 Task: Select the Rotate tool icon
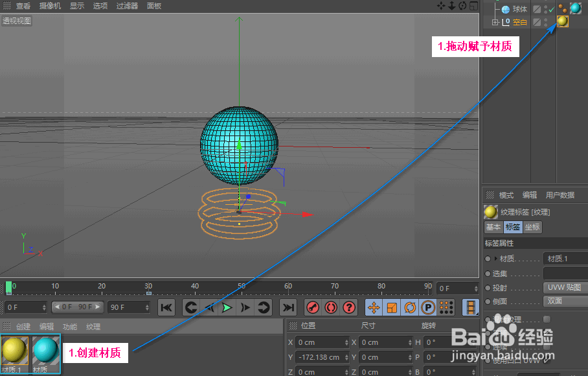pyautogui.click(x=410, y=308)
